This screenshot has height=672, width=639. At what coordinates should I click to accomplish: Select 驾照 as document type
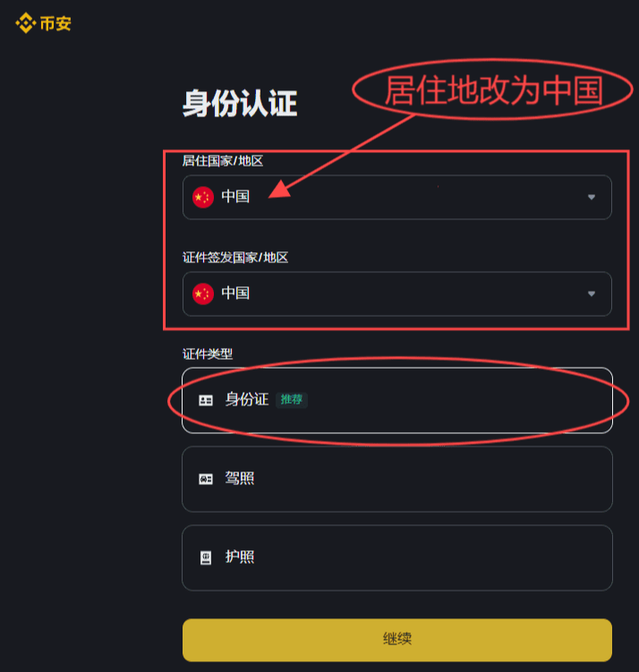point(397,479)
